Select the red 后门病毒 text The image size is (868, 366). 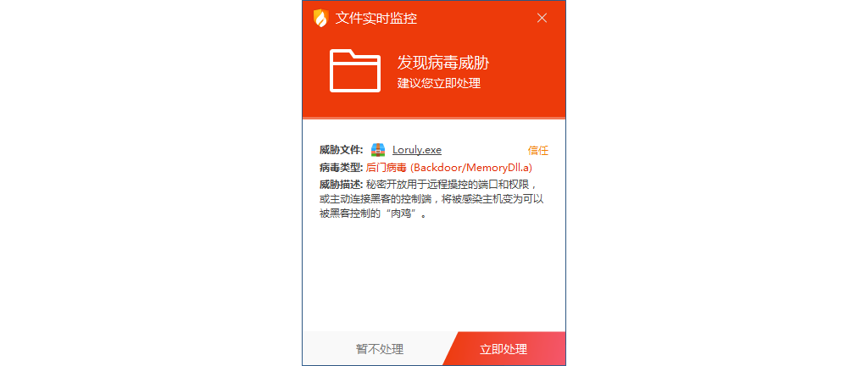[387, 168]
